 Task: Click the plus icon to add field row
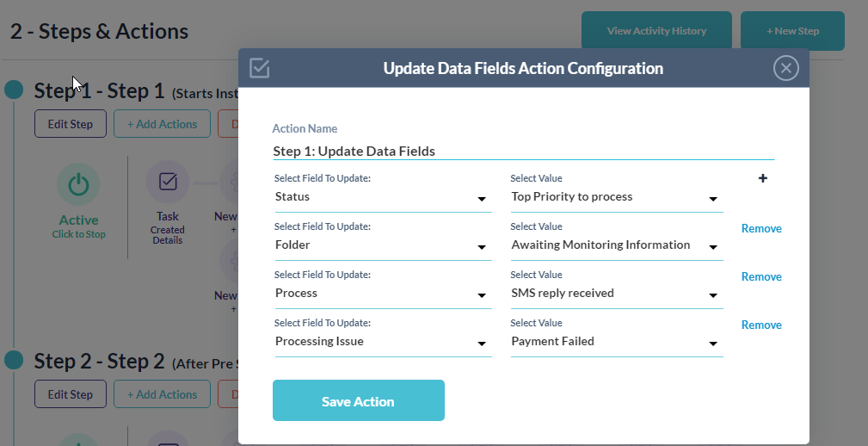762,178
